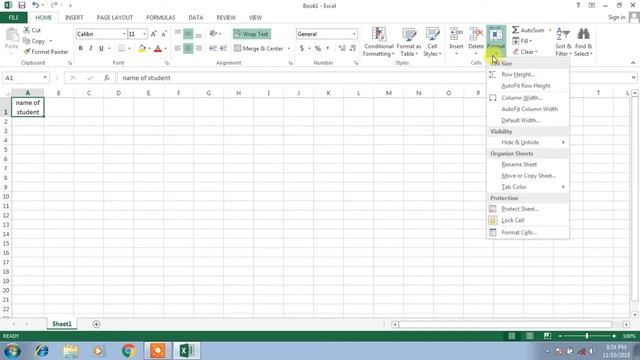
Task: Click the Undo arrow icon
Action: pos(36,5)
